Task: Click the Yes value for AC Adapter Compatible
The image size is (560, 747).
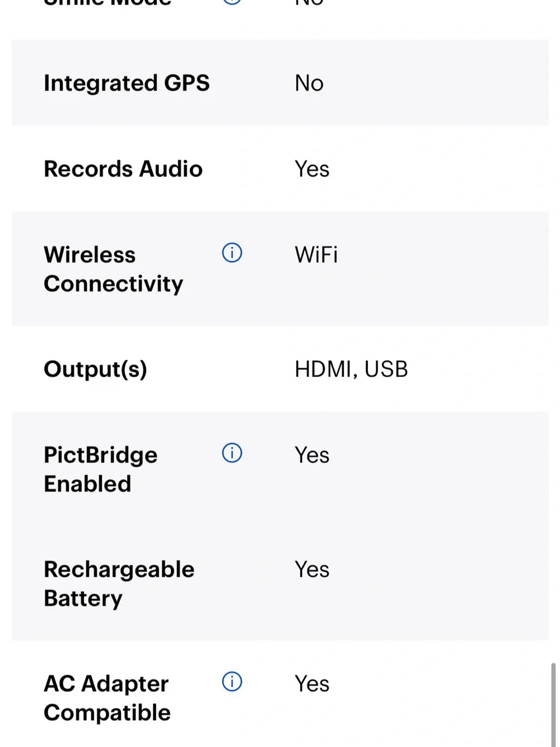Action: point(312,684)
